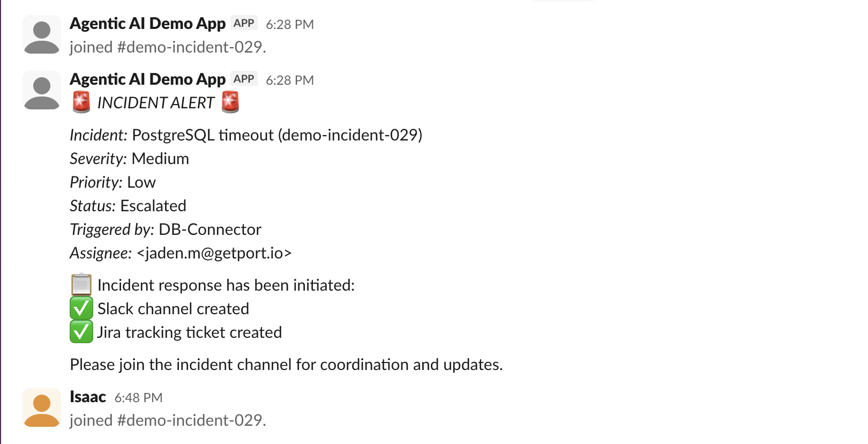Click the clipboard emoji by Incident response
Image resolution: width=868 pixels, height=444 pixels.
[81, 285]
